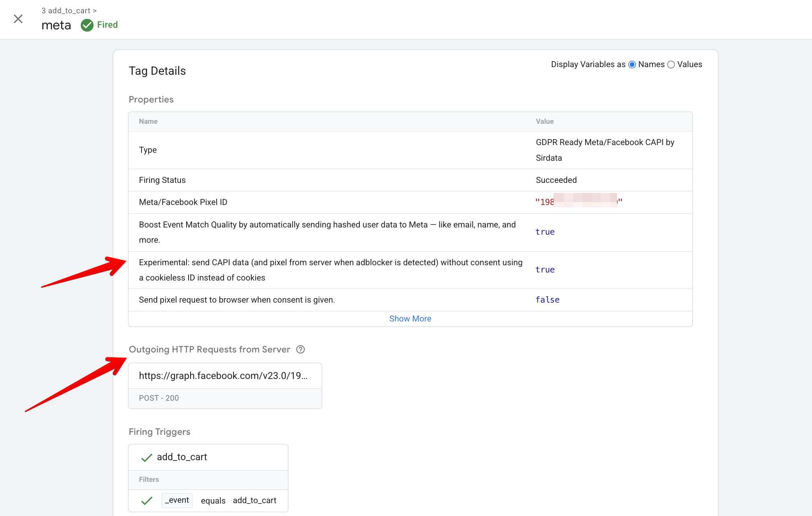Screen dimensions: 812x516
Task: Click the GDPR Ready Meta/Facebook CAPI type value
Action: pos(605,150)
